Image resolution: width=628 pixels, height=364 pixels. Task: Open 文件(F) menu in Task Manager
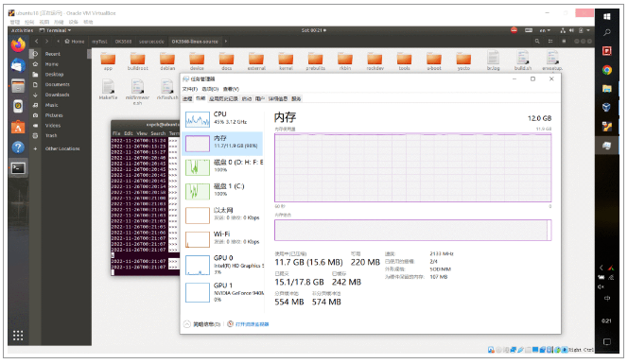pos(190,89)
